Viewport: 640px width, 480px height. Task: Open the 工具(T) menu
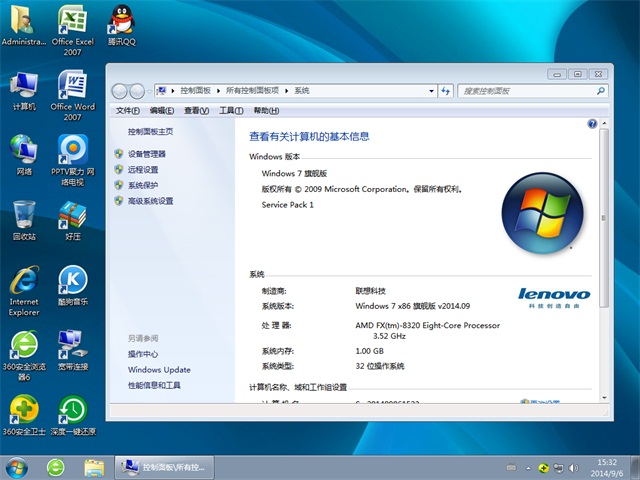pyautogui.click(x=231, y=110)
